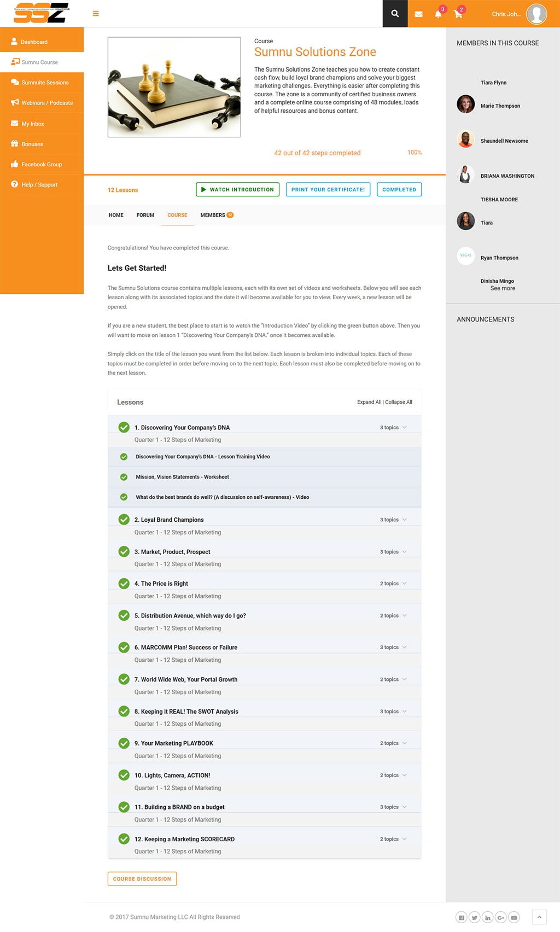
Task: Click the Twitter social icon in footer
Action: (475, 917)
